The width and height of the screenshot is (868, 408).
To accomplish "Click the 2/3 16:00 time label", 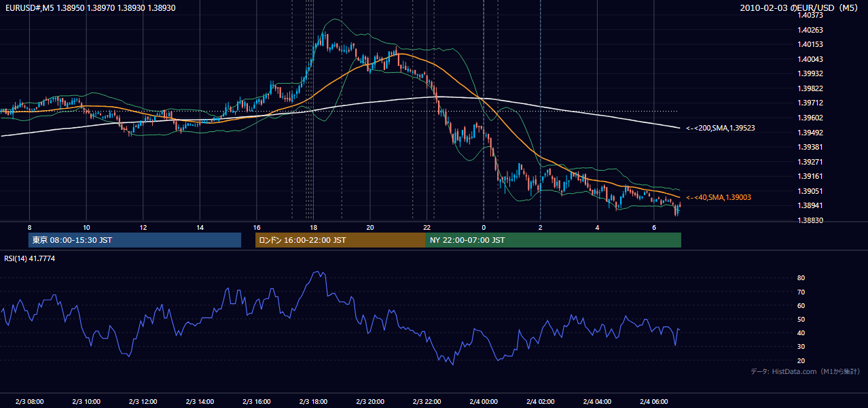I will point(257,401).
